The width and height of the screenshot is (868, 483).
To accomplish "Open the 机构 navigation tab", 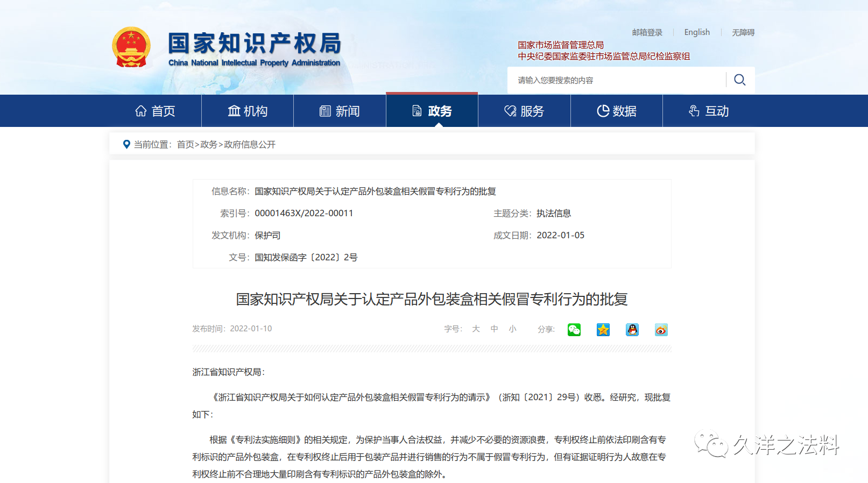I will tap(248, 111).
